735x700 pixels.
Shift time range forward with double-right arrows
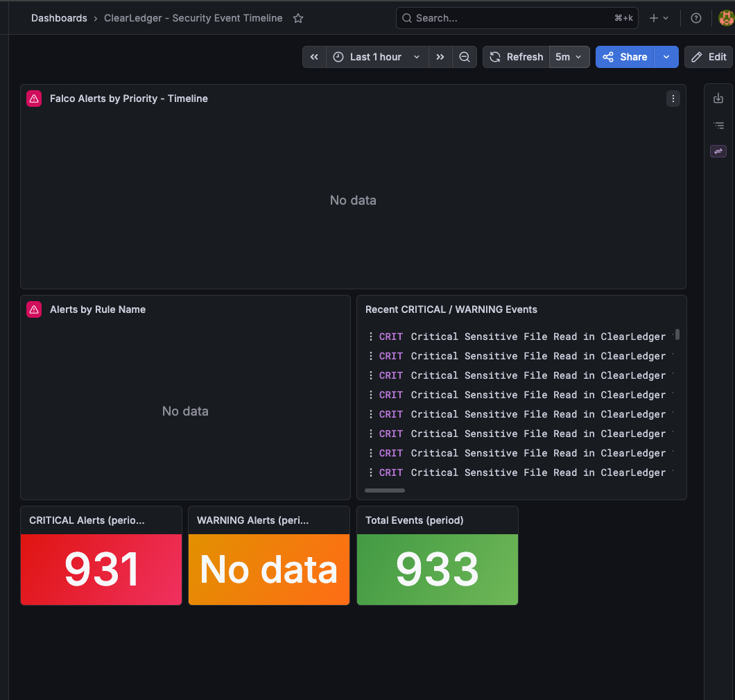click(x=440, y=57)
